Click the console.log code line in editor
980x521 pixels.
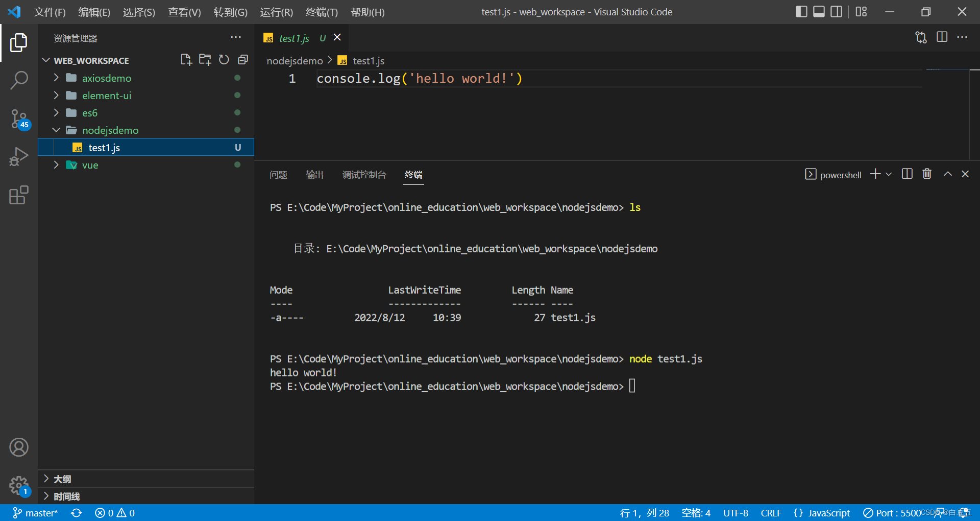pos(420,78)
